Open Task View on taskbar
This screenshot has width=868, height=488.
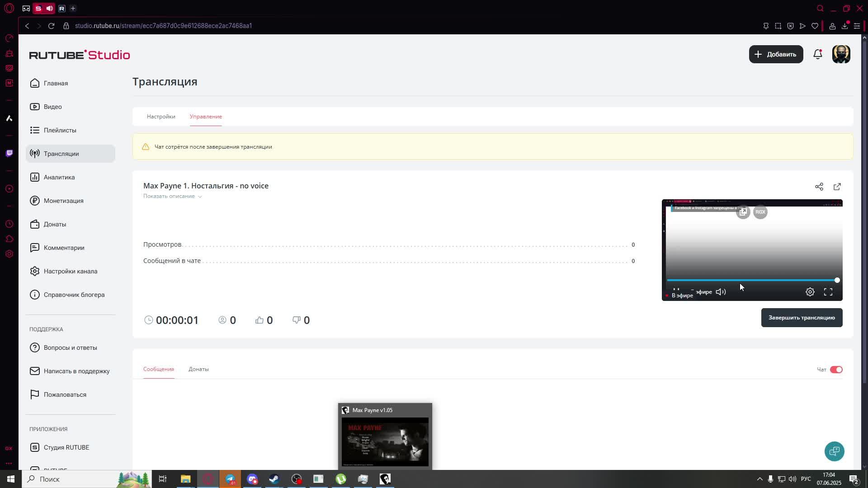pos(163,479)
